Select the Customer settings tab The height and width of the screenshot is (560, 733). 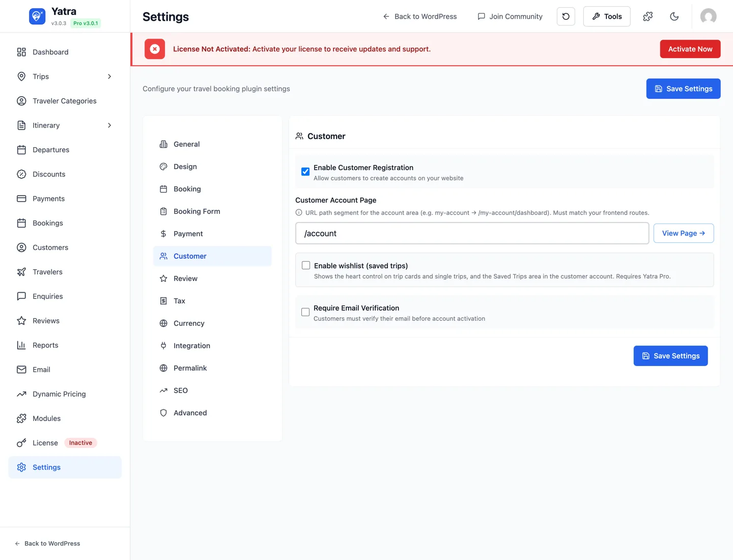(212, 256)
